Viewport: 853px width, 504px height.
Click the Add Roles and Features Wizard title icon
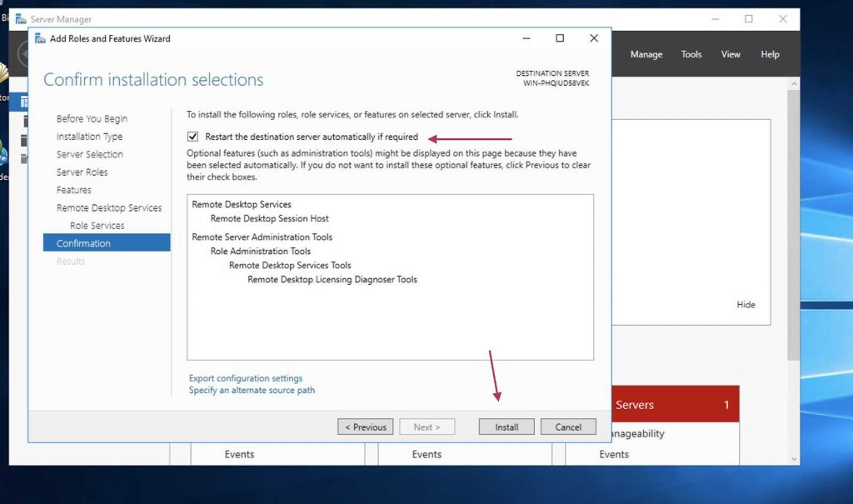39,38
